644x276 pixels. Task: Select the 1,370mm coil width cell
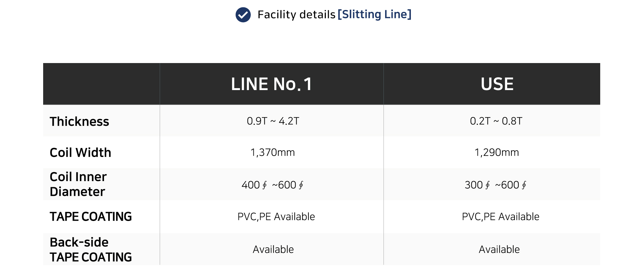272,152
